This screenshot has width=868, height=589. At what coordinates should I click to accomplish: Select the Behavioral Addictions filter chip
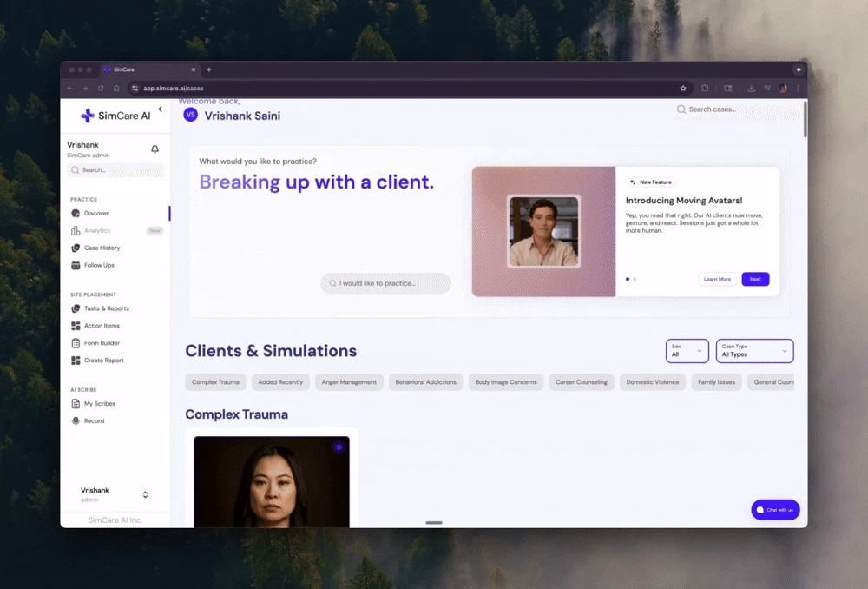[425, 382]
